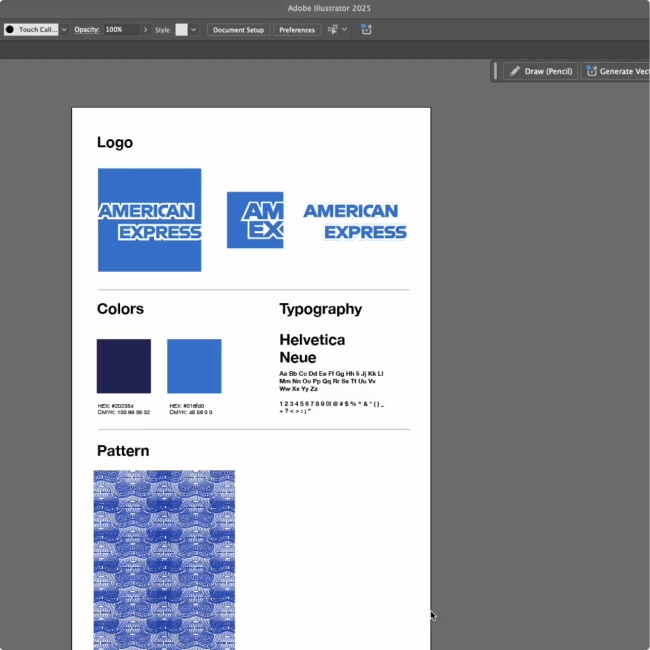Click the Style swatch preview

[181, 30]
